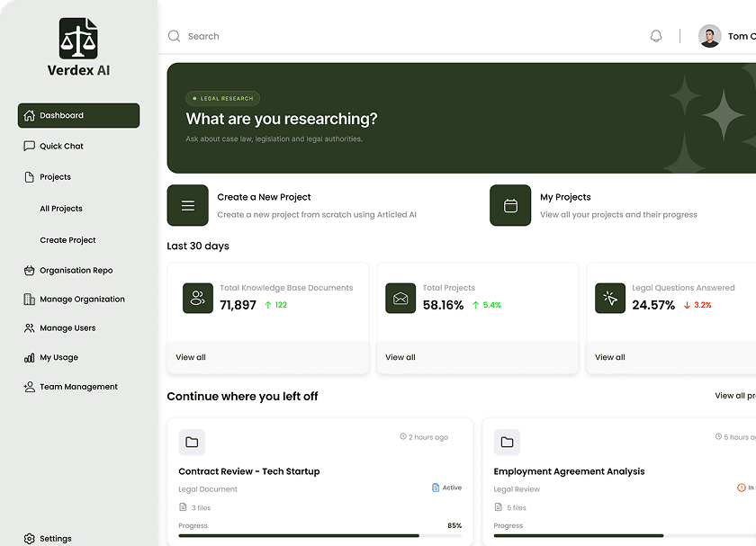The height and width of the screenshot is (546, 756).
Task: Click the Manage Users people icon
Action: point(30,328)
